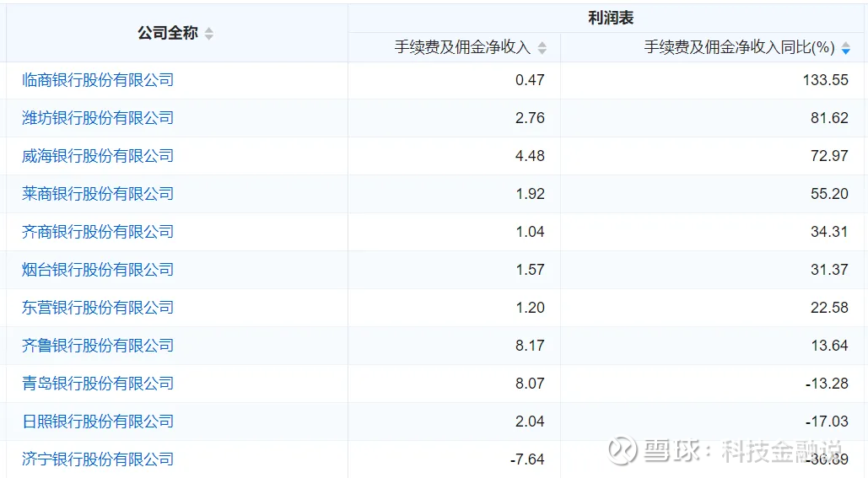The height and width of the screenshot is (478, 868).
Task: Select the 1.57 value cell
Action: point(455,270)
